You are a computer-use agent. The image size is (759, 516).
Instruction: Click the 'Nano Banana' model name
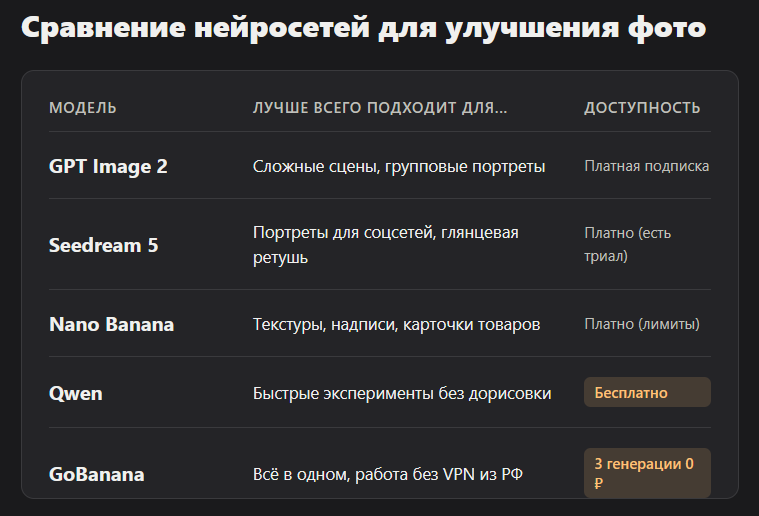point(111,324)
